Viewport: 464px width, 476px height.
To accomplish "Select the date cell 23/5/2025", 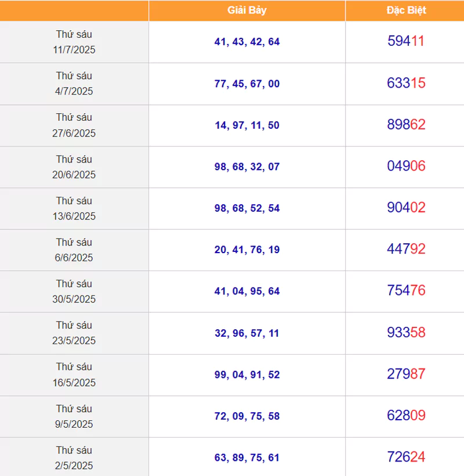I will (x=74, y=333).
